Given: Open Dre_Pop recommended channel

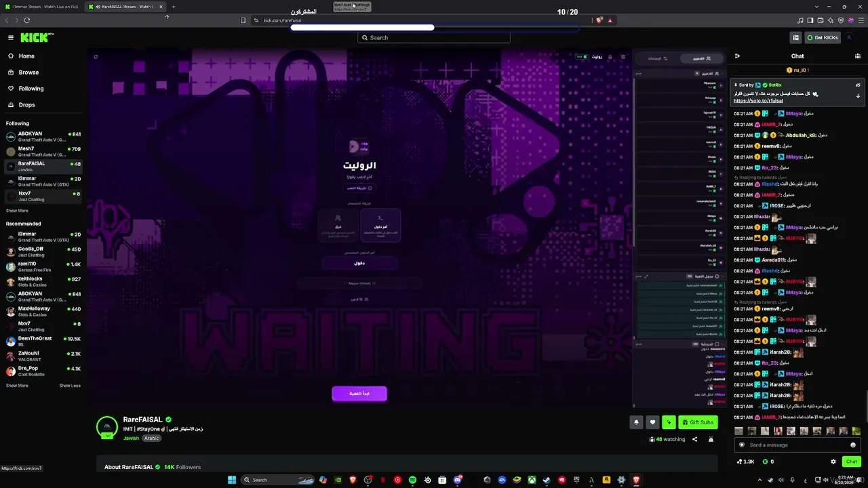Looking at the screenshot, I should [x=43, y=371].
